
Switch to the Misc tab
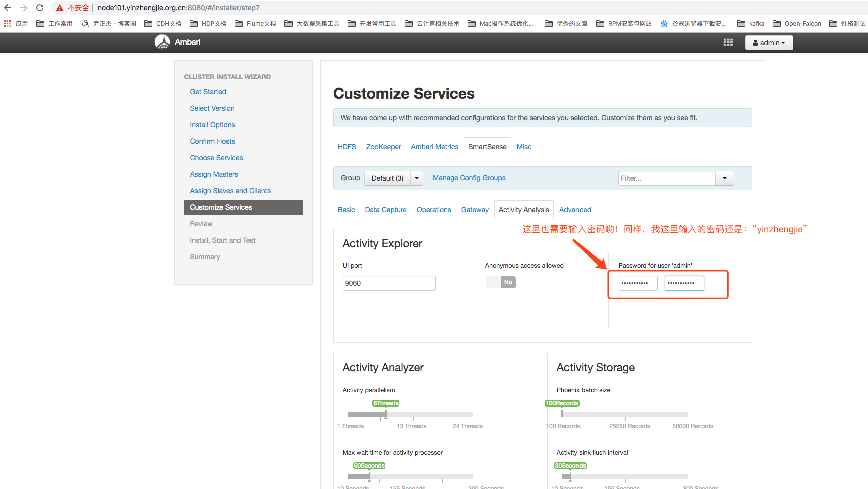[524, 147]
